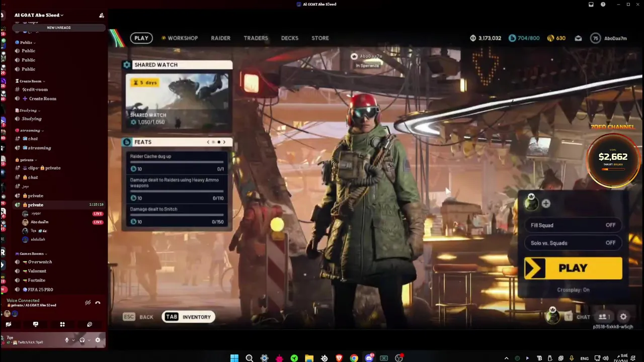Watch Abo daa7m's LIVE stream badge
The width and height of the screenshot is (644, 362).
pyautogui.click(x=98, y=222)
